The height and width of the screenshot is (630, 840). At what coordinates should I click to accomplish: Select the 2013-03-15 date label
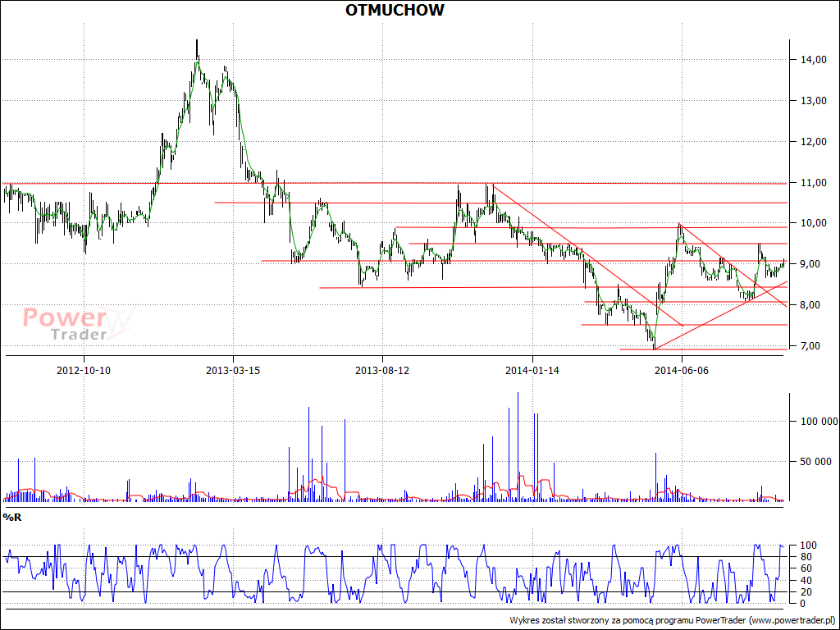point(233,370)
